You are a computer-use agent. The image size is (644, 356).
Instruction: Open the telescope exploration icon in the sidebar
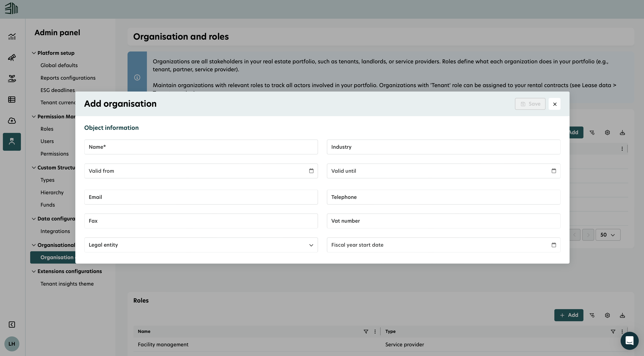(x=12, y=57)
